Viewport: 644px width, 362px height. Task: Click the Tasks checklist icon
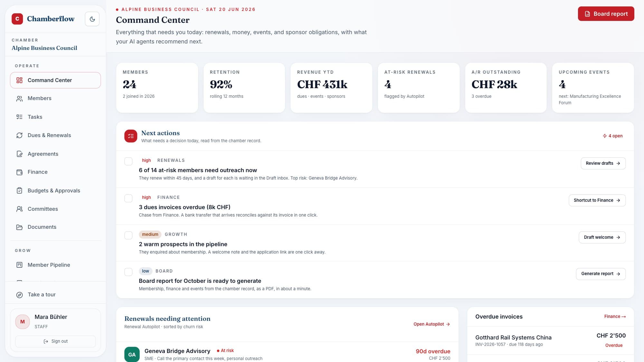19,117
